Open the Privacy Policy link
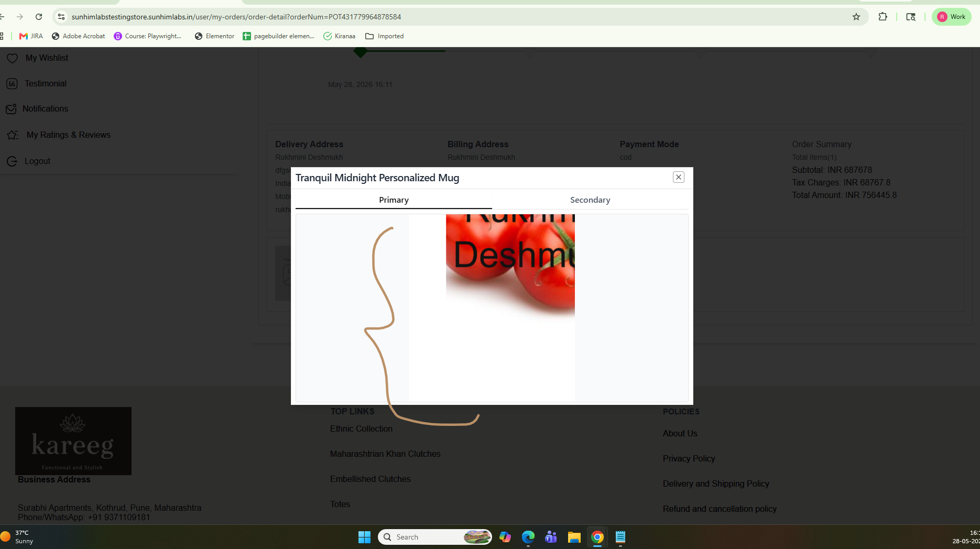 pos(689,458)
